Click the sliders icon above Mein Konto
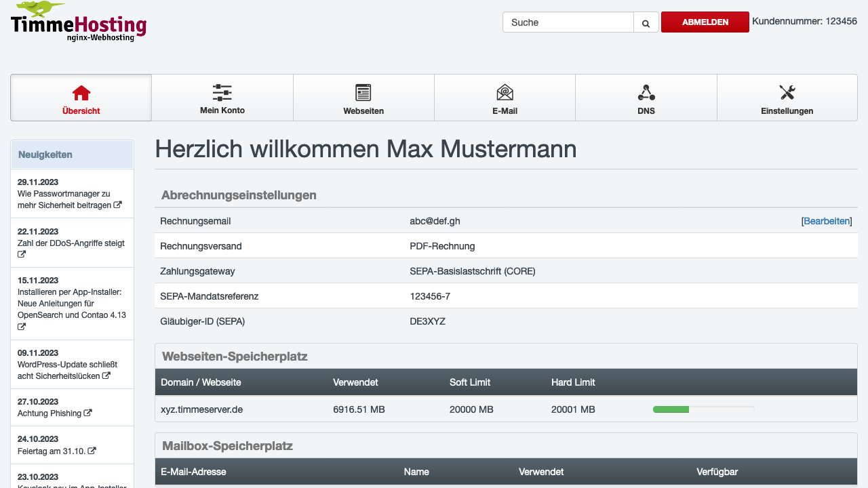Viewport: 868px width, 488px height. [x=222, y=93]
